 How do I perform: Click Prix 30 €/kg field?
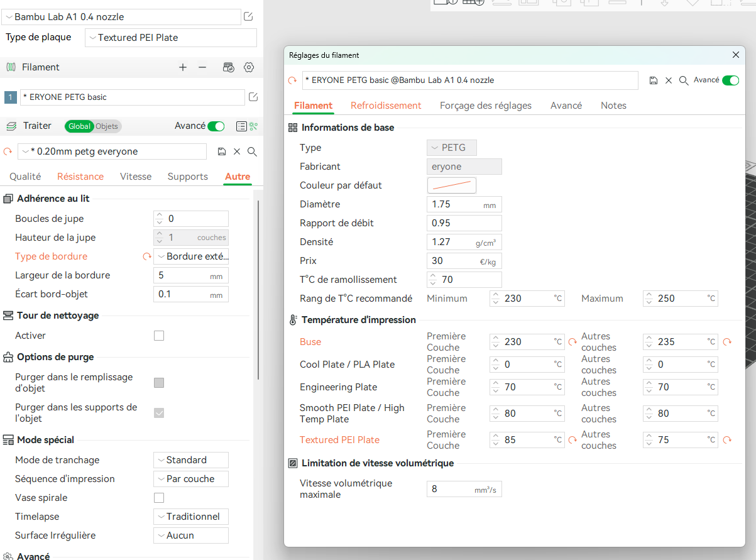pos(464,261)
